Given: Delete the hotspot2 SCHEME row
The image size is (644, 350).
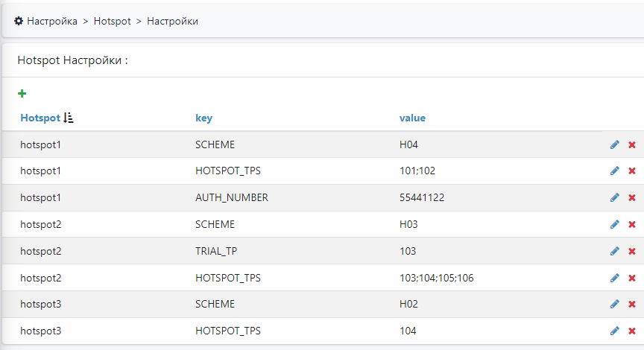Looking at the screenshot, I should (632, 224).
